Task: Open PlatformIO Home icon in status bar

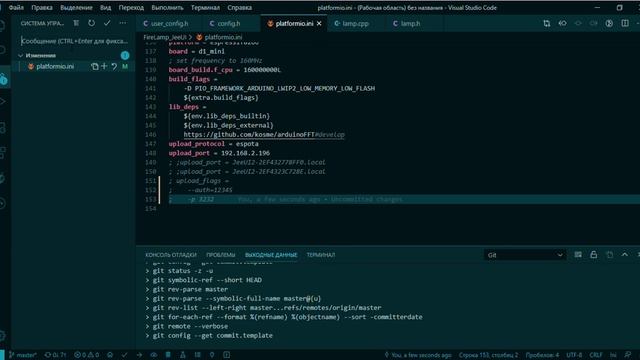Action: (110, 355)
